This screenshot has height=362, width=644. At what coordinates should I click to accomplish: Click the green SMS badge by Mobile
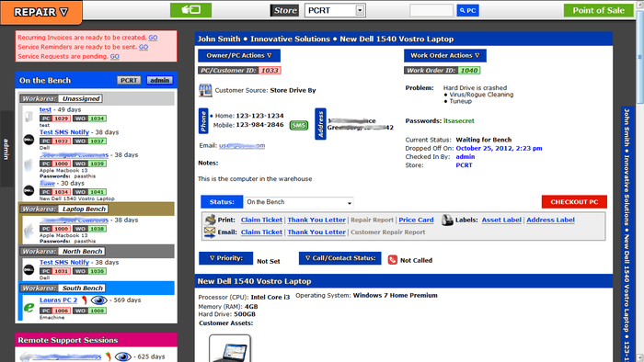(299, 126)
